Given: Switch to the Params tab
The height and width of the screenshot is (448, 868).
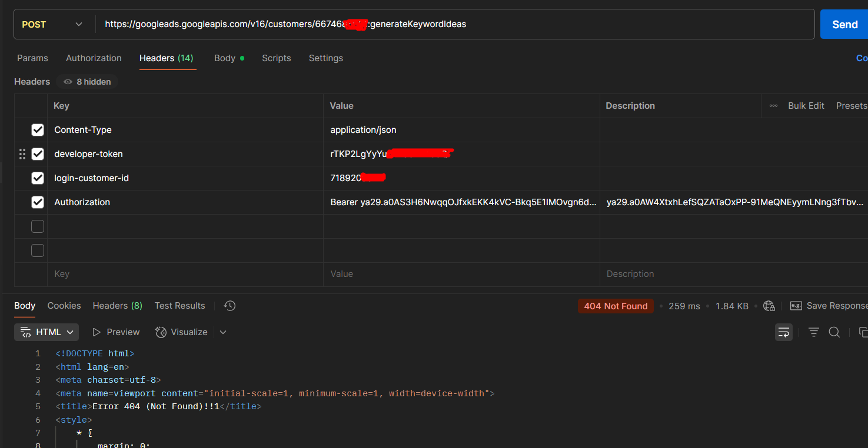Looking at the screenshot, I should tap(32, 58).
